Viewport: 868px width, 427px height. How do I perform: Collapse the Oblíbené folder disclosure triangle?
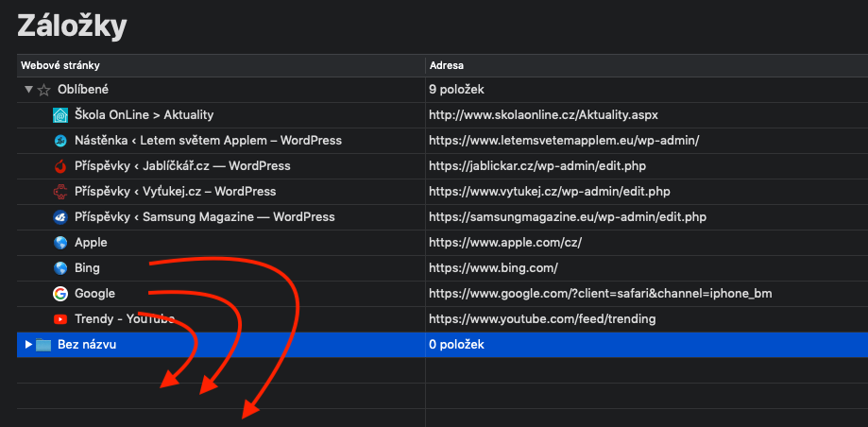(x=28, y=89)
